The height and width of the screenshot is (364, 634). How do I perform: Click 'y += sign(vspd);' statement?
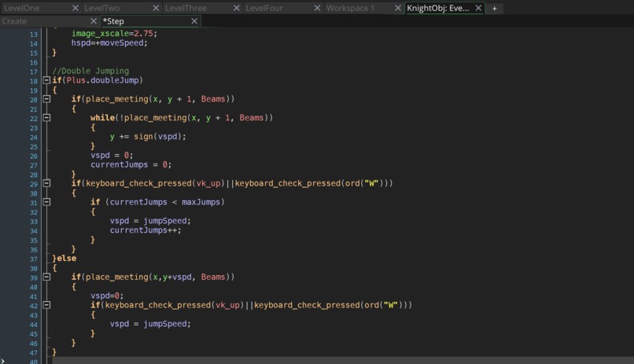[x=148, y=137]
